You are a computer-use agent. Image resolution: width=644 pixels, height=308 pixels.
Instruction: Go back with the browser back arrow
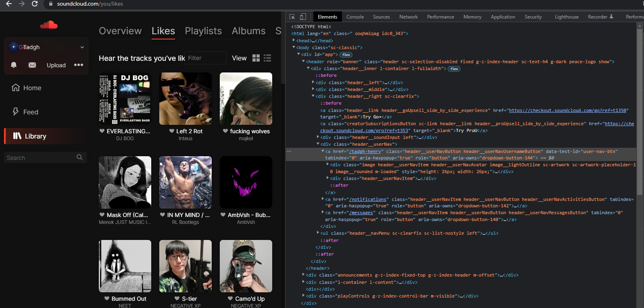pos(8,4)
